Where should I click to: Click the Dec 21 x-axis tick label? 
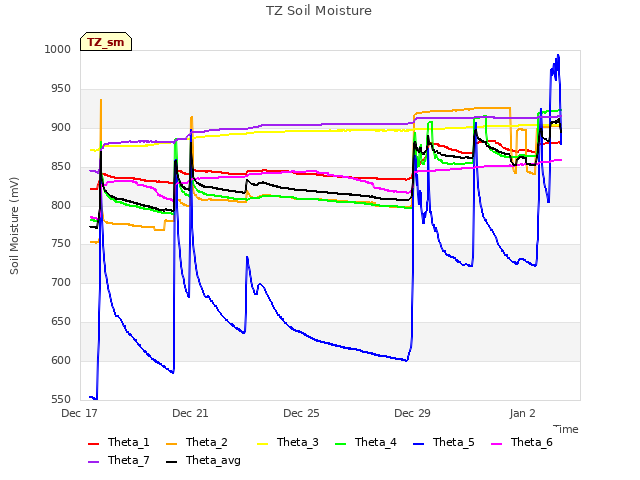(x=190, y=413)
